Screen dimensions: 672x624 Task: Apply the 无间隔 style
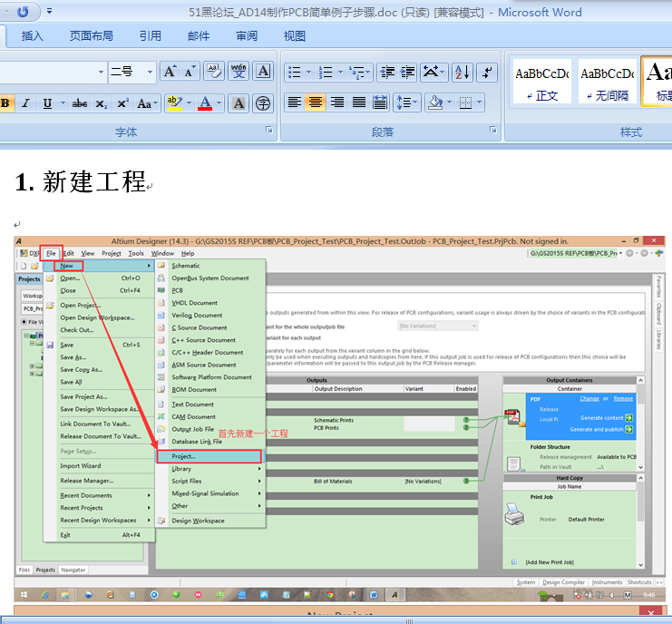point(608,82)
